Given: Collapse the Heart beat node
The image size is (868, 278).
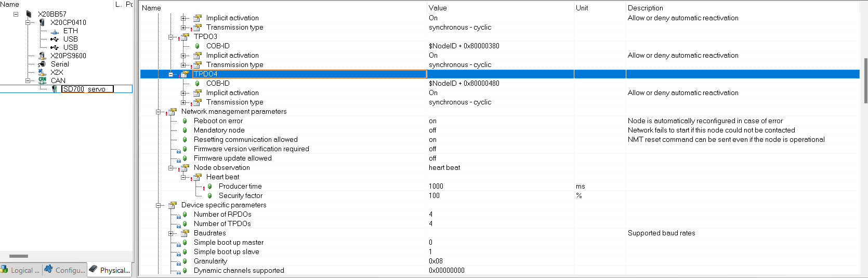Looking at the screenshot, I should pos(183,177).
